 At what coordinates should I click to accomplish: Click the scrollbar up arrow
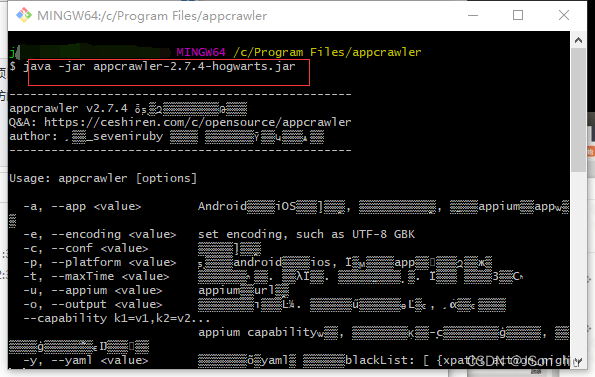(578, 40)
